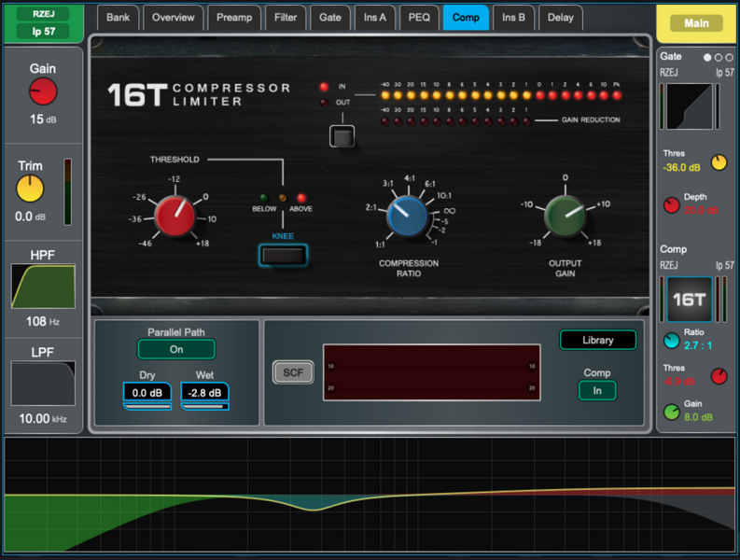Click the red Gain knob
This screenshot has width=740, height=560.
(43, 91)
